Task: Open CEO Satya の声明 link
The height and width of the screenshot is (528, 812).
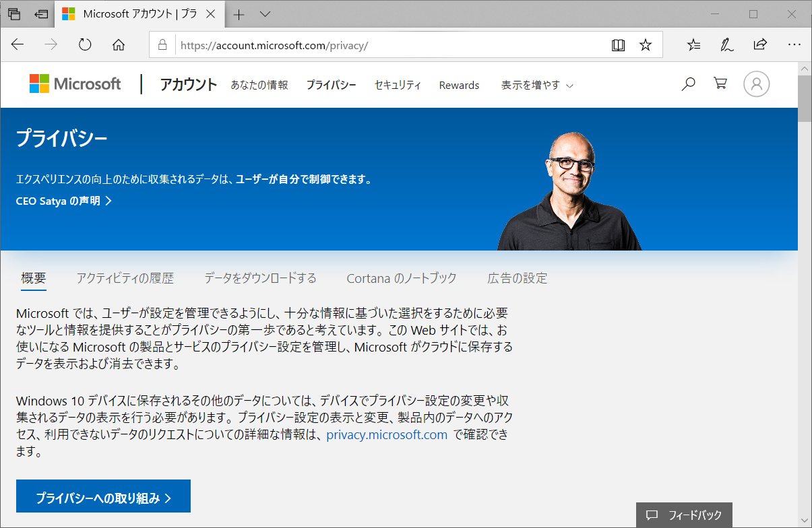Action: 63,201
